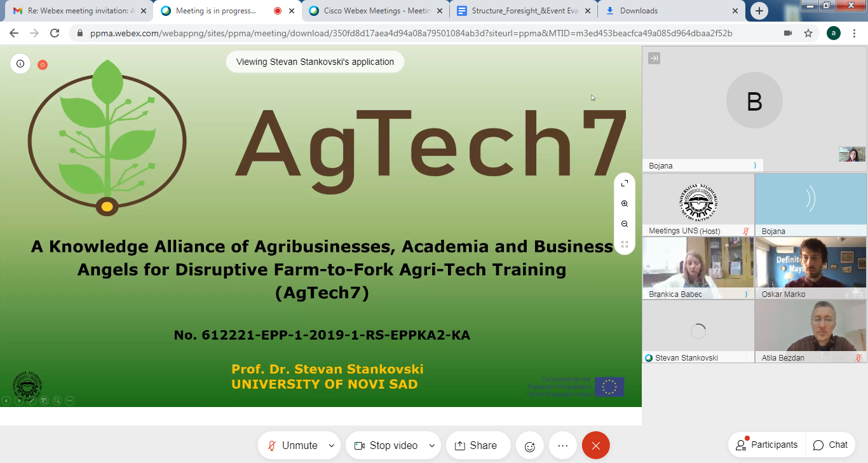Screen dimensions: 868x463
Task: Click the Share button
Action: [x=478, y=446]
